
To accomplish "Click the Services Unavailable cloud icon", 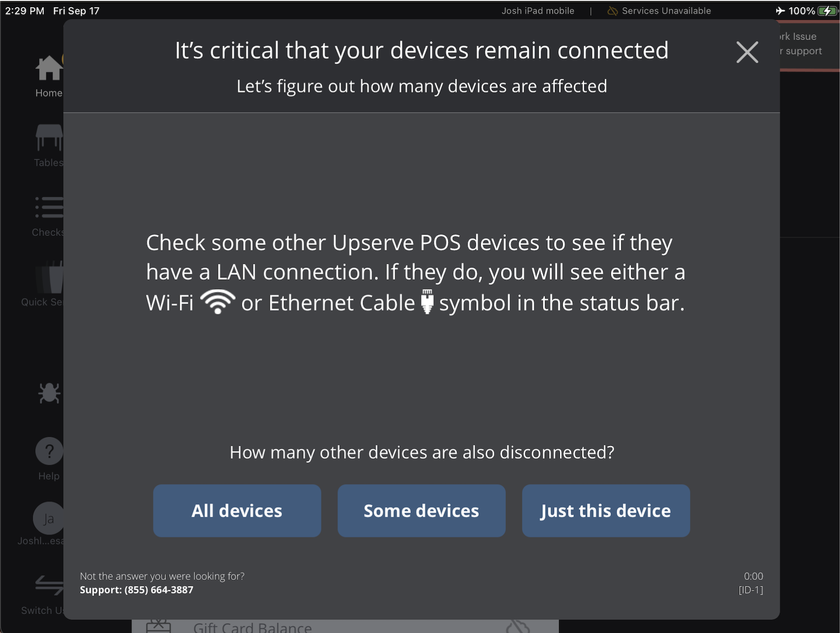I will [612, 10].
